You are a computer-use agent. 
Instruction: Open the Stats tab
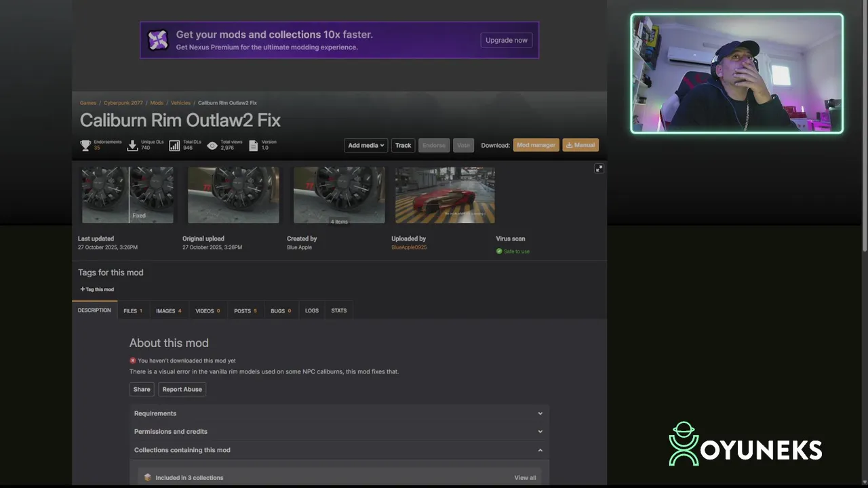(339, 310)
